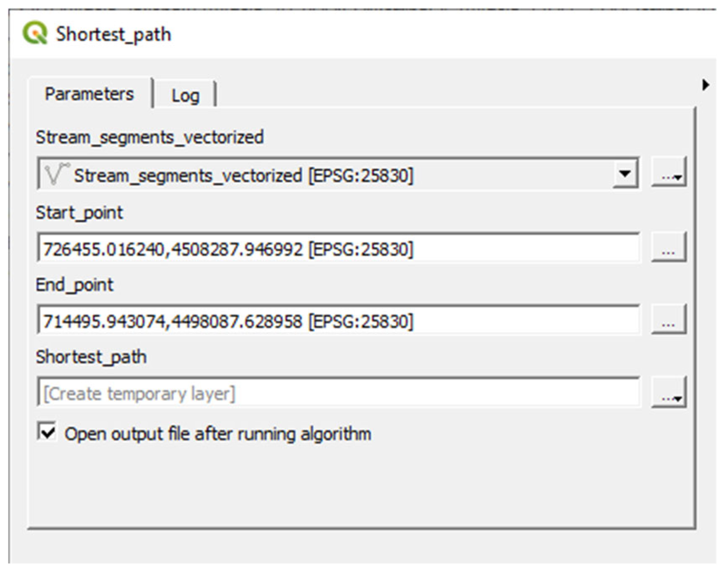Switch to the Parameters tab
The width and height of the screenshot is (728, 574).
click(89, 94)
